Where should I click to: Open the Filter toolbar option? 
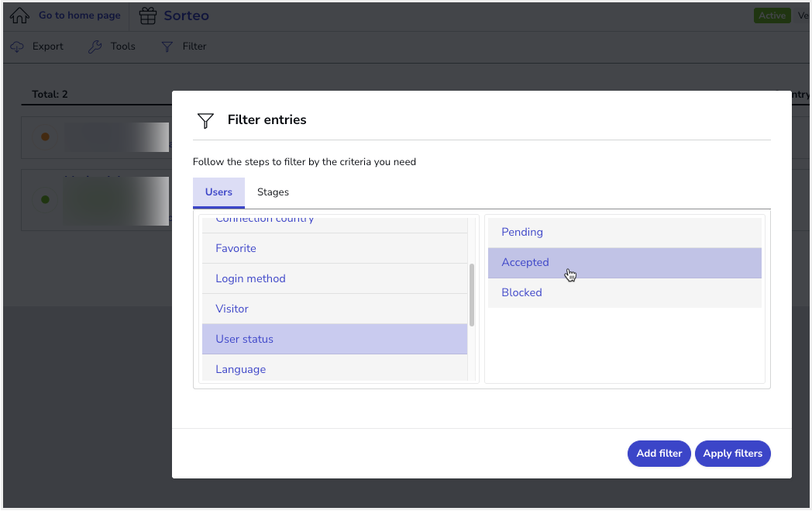(194, 46)
